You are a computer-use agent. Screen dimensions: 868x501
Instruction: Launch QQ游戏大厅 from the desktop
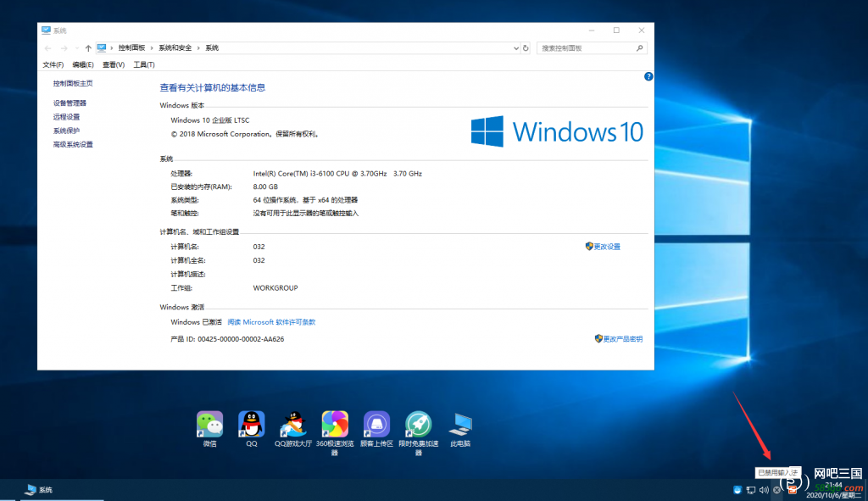[x=293, y=424]
